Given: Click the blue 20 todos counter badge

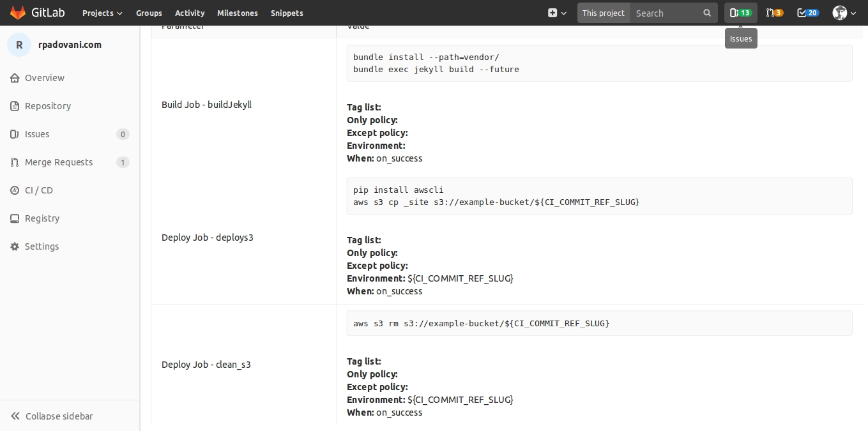Looking at the screenshot, I should coord(812,13).
